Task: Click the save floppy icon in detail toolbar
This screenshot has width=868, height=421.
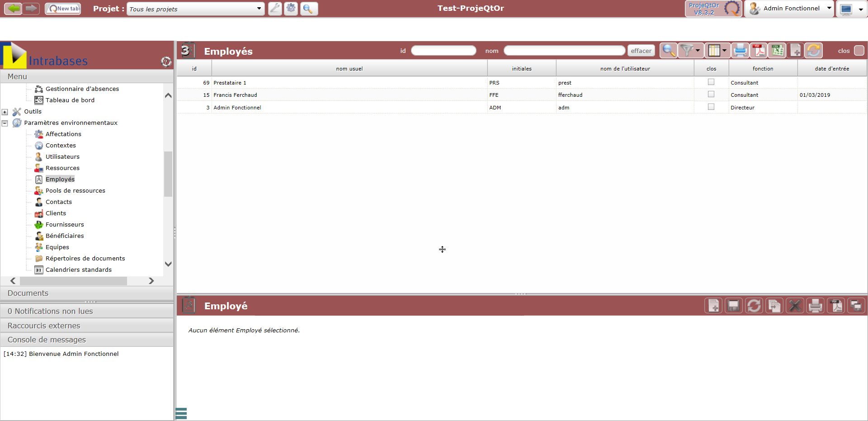Action: [733, 306]
